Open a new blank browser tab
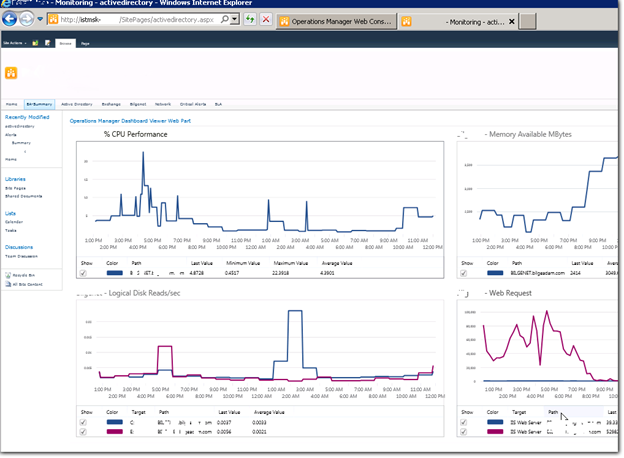Viewport: 624px width, 458px height. point(528,21)
